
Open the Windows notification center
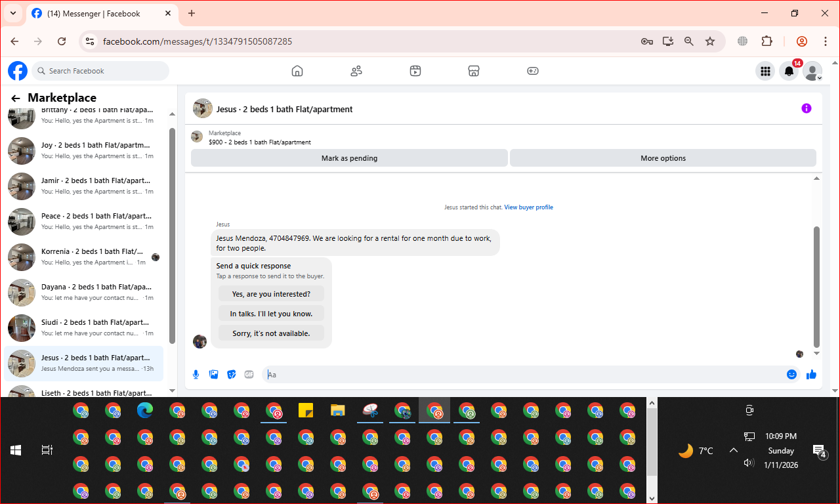pyautogui.click(x=820, y=451)
